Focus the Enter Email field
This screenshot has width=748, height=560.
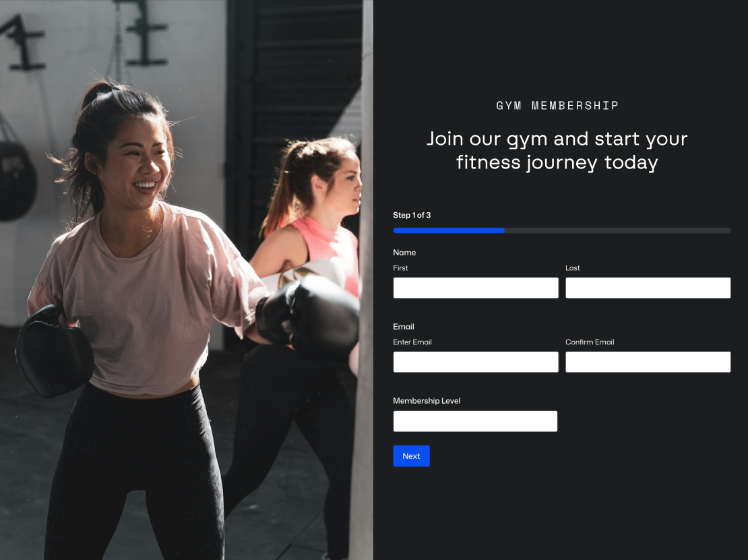click(476, 362)
